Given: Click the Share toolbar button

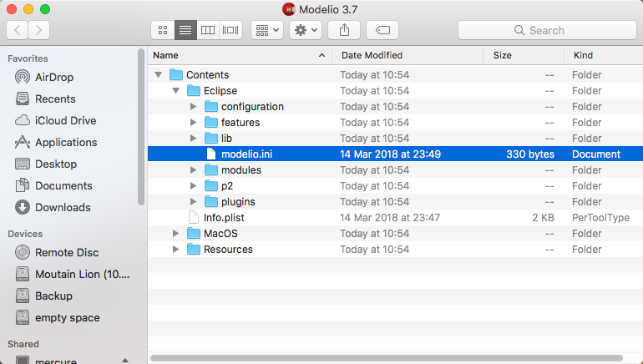Looking at the screenshot, I should coord(344,30).
